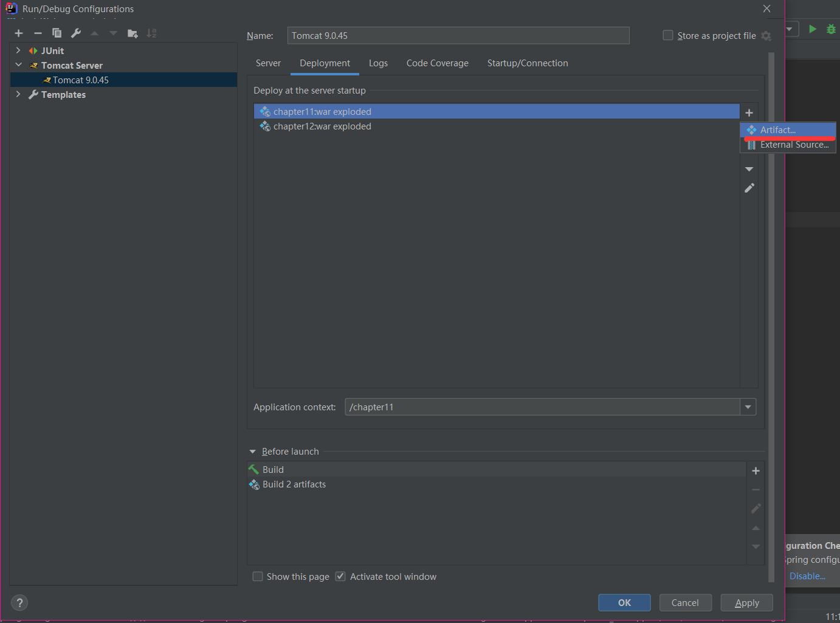The image size is (840, 623).
Task: Open the Logs tab
Action: pos(378,63)
